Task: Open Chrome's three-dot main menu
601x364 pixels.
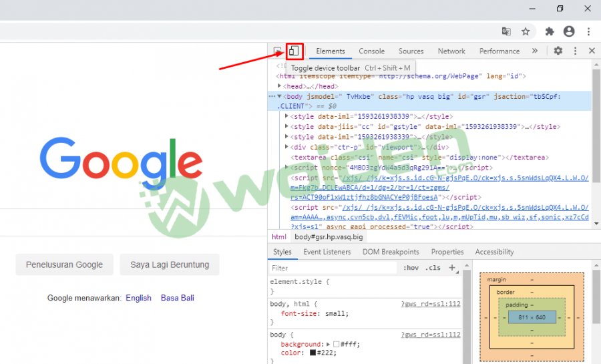Action: [589, 31]
